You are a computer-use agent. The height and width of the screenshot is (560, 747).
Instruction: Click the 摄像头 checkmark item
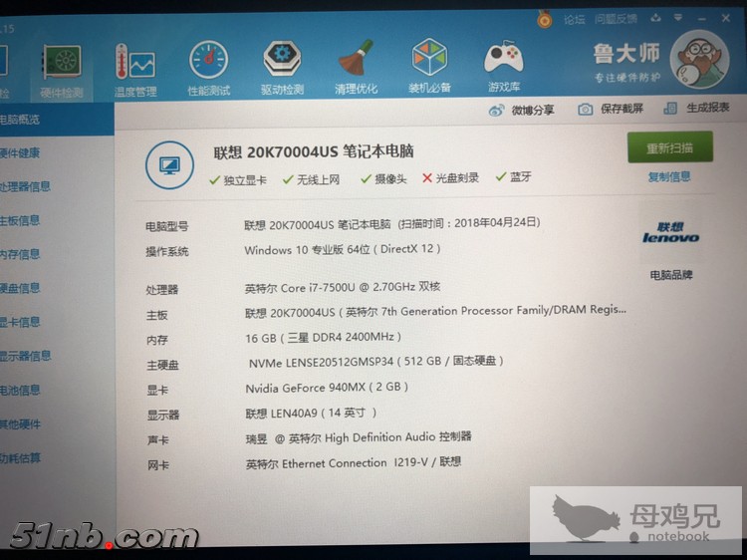pos(383,178)
